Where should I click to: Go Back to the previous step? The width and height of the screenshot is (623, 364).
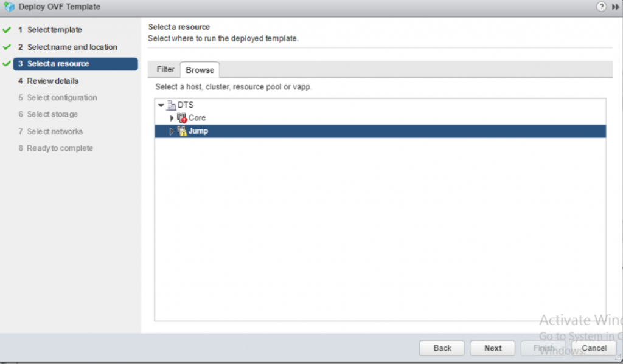[442, 348]
